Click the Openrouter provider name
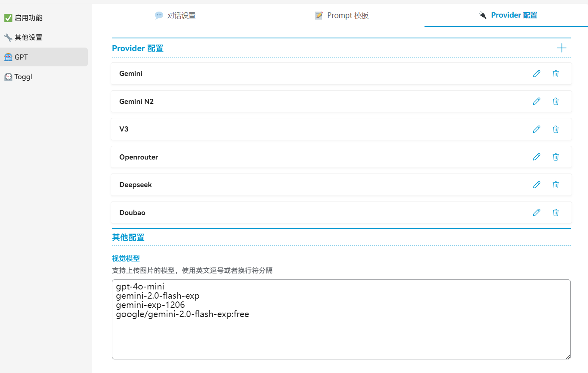The image size is (588, 373). tap(139, 157)
